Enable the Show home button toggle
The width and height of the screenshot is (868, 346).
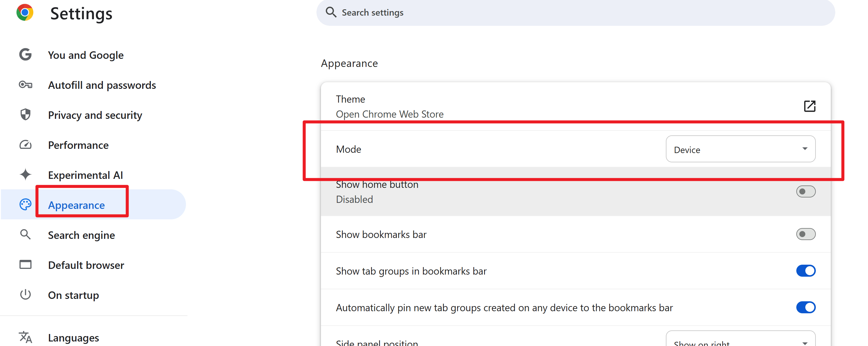point(805,191)
